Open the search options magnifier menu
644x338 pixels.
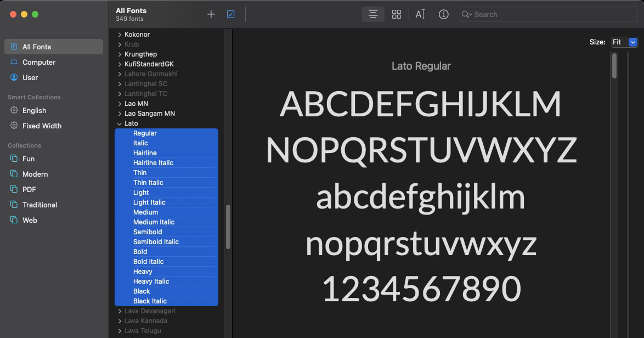tap(467, 14)
